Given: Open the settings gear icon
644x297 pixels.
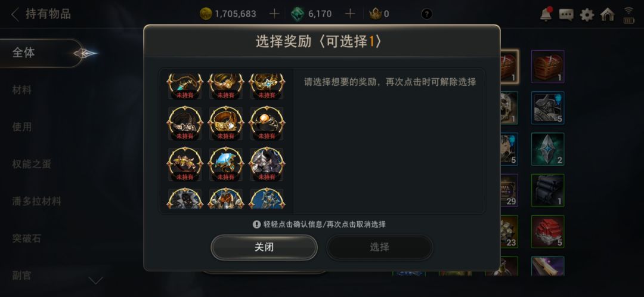Looking at the screenshot, I should pos(587,15).
